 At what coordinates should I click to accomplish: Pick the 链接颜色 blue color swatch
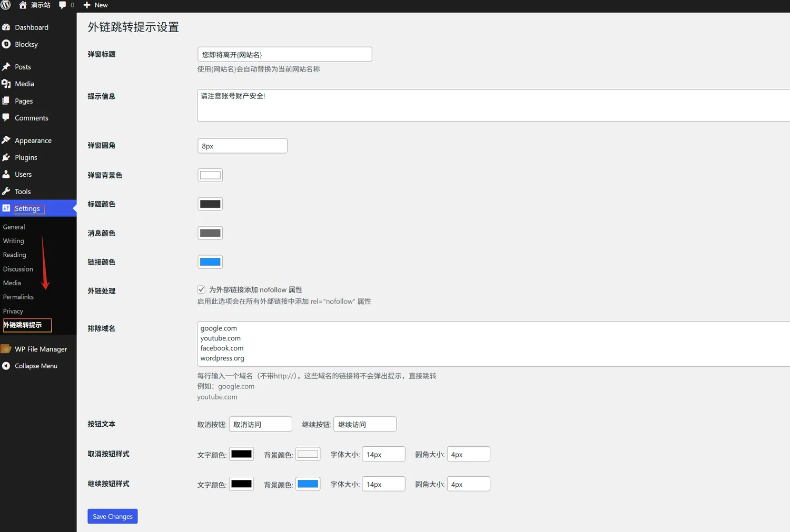210,262
